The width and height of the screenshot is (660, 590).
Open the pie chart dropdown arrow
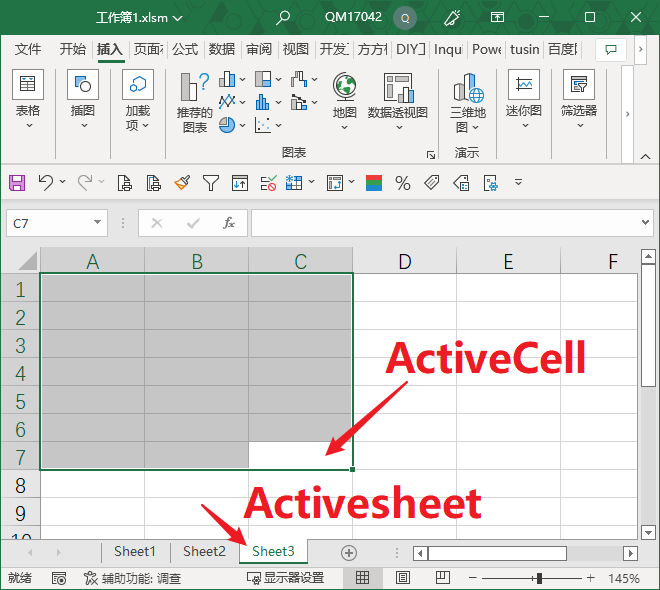242,125
